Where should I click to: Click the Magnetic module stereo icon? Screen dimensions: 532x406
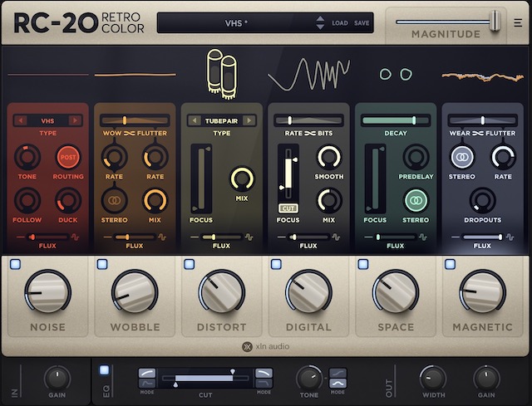(461, 156)
